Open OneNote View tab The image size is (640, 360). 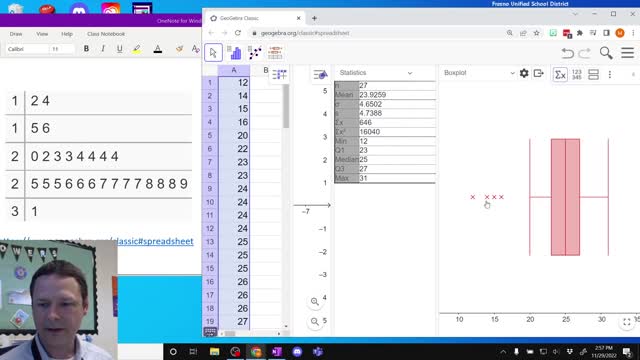click(42, 34)
